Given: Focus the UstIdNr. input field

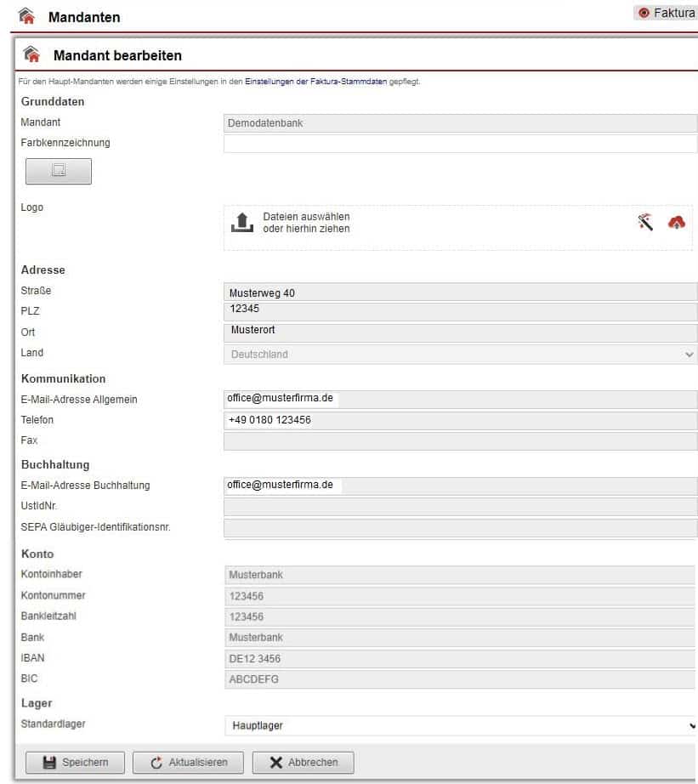Looking at the screenshot, I should pyautogui.click(x=460, y=507).
